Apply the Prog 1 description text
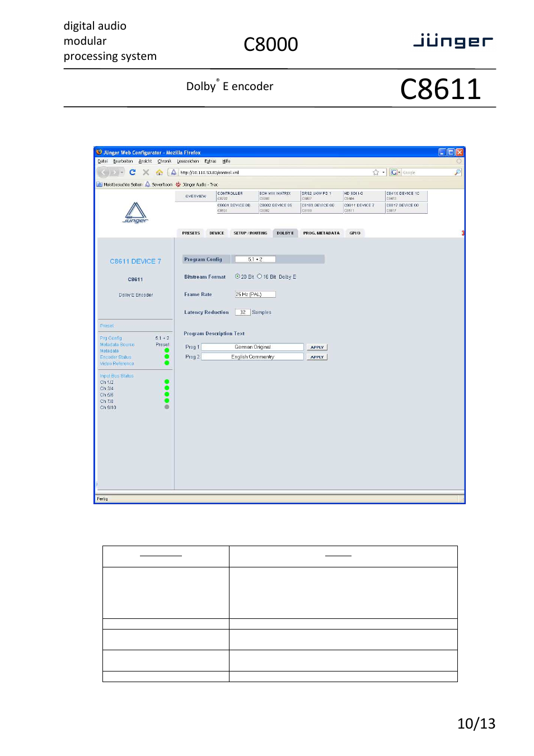Screen dimensions: 534x756 click(317, 348)
